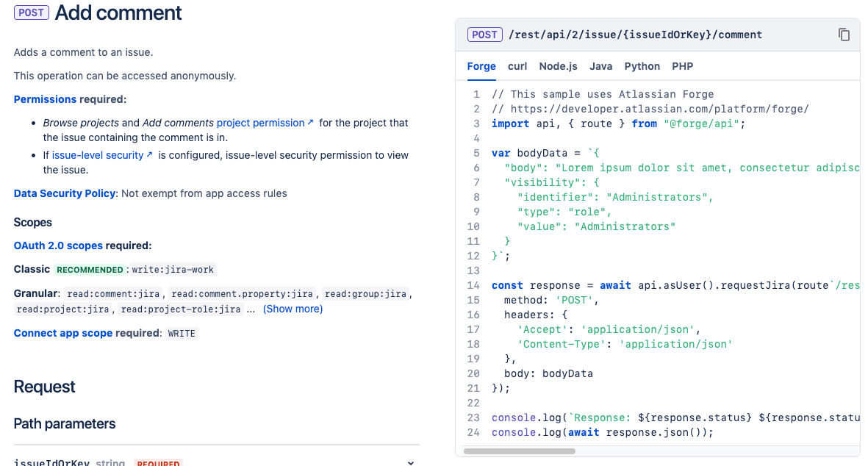This screenshot has height=466, width=868.
Task: Click the read:comment:jira scope
Action: 113,294
